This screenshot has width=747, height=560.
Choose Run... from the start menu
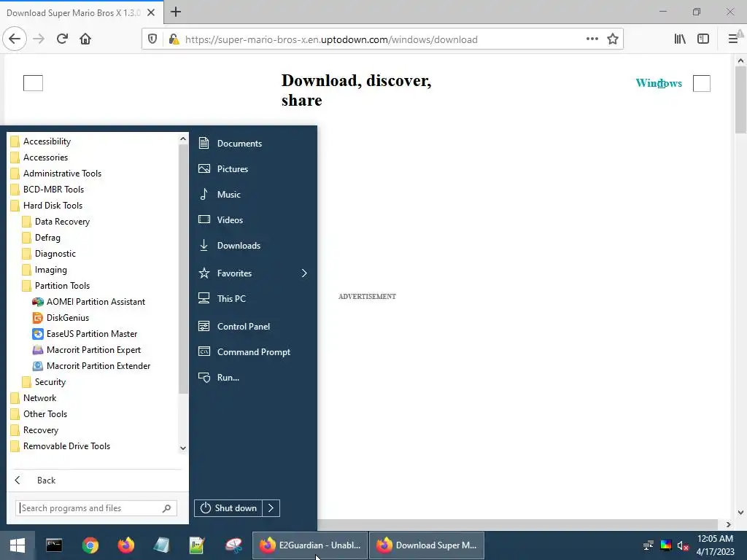[219, 378]
